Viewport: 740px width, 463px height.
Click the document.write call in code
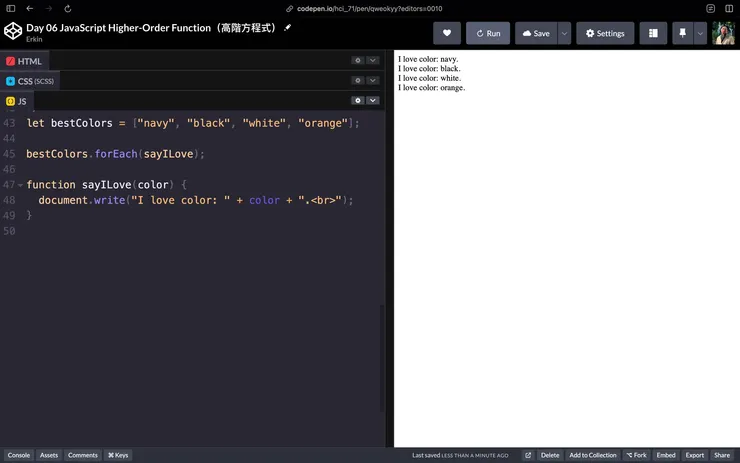coord(82,200)
